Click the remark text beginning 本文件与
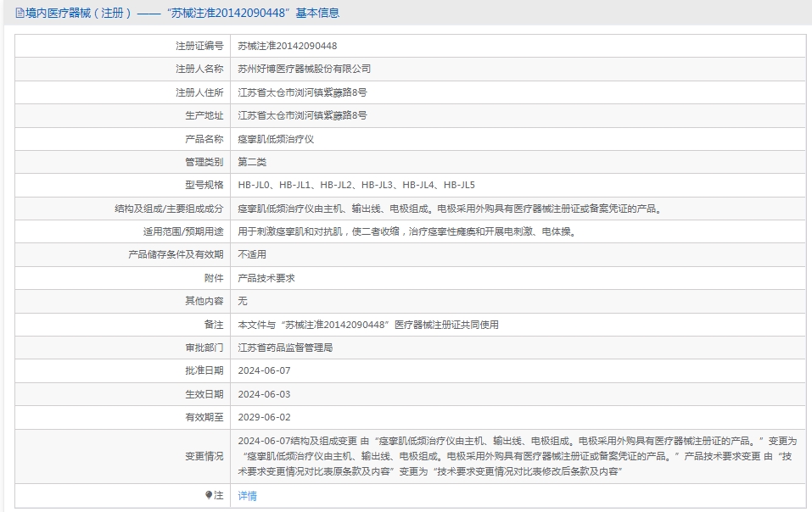812x512 pixels. [368, 325]
